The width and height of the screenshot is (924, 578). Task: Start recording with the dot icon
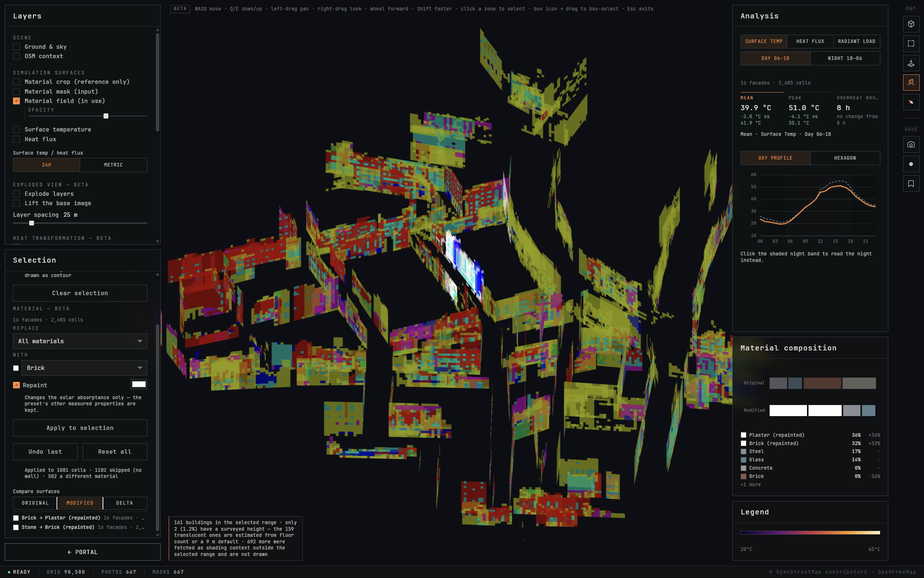911,164
